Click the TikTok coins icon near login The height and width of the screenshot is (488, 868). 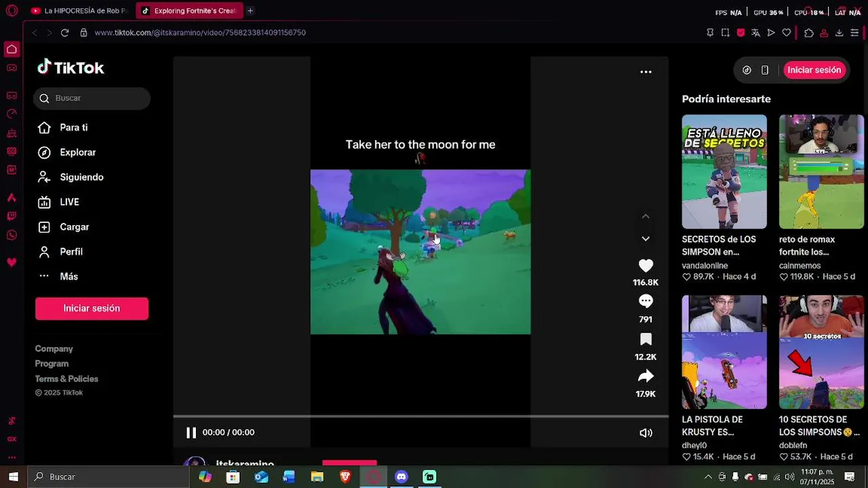747,70
